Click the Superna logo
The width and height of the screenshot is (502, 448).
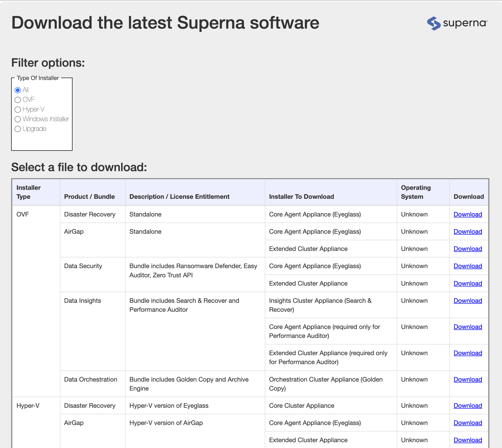(457, 23)
